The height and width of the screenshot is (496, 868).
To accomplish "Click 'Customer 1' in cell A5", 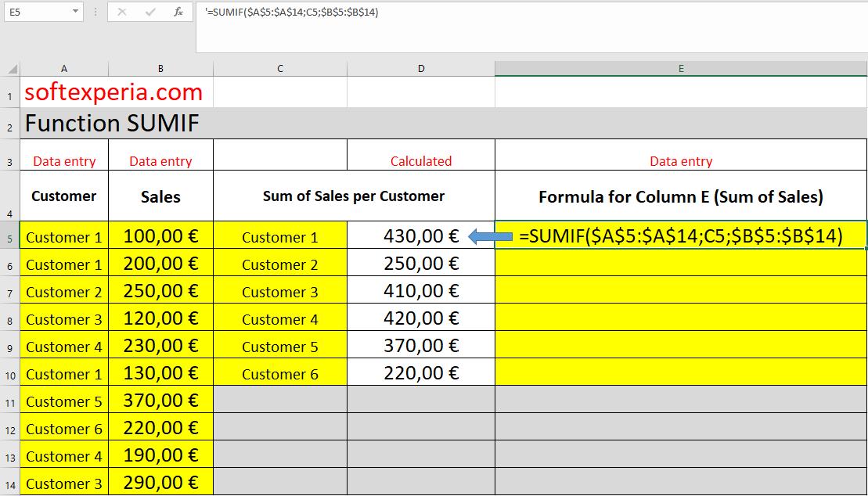I will coord(64,235).
